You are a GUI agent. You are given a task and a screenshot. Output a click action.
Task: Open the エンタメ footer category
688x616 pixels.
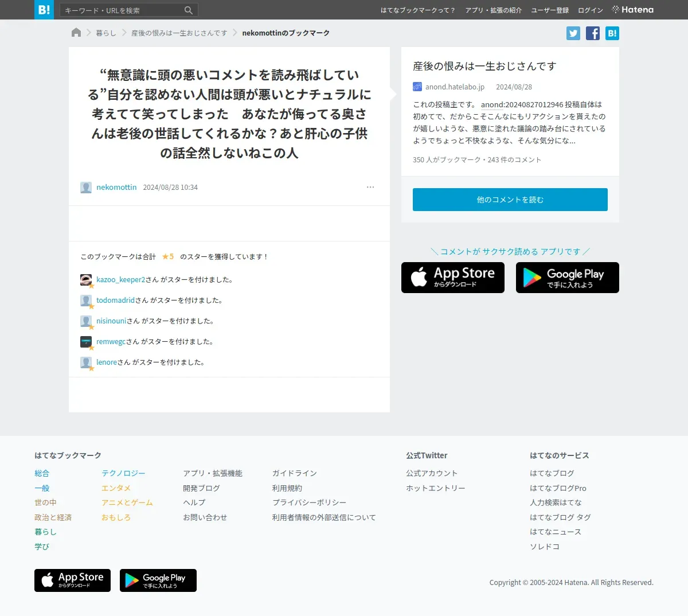tap(116, 489)
